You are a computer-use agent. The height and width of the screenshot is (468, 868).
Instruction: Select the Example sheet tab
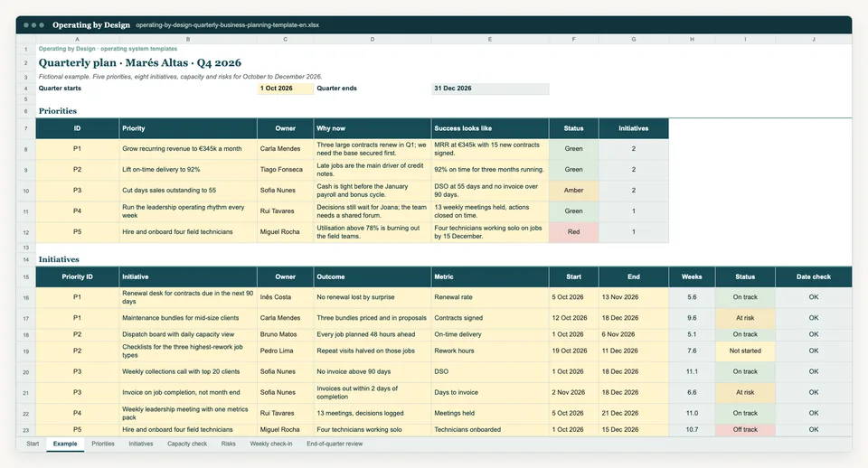[65, 444]
